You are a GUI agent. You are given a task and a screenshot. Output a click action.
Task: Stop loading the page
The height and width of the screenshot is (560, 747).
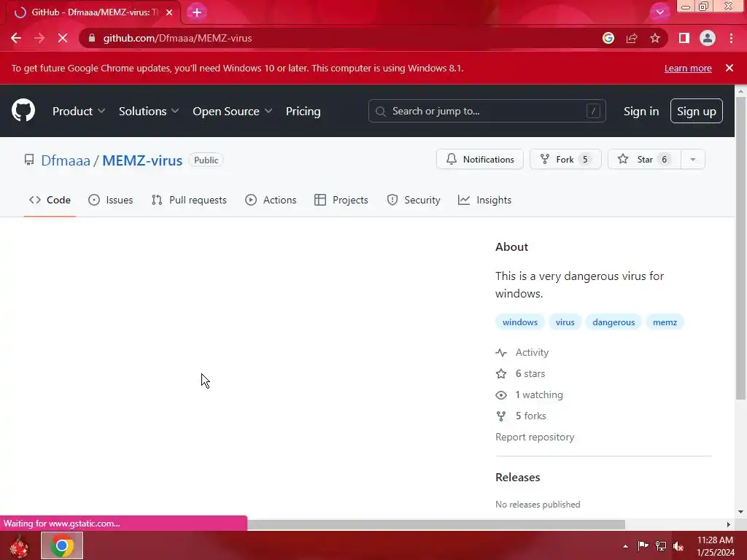pyautogui.click(x=63, y=38)
